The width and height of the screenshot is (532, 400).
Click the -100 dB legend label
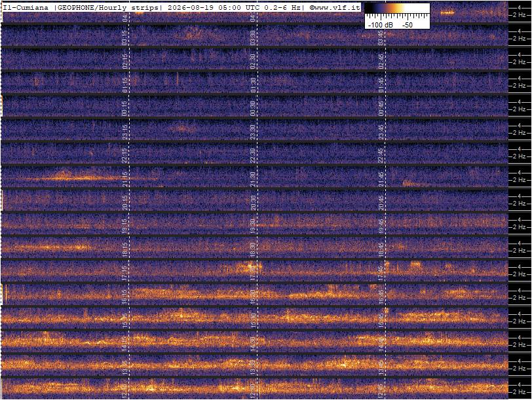click(379, 25)
